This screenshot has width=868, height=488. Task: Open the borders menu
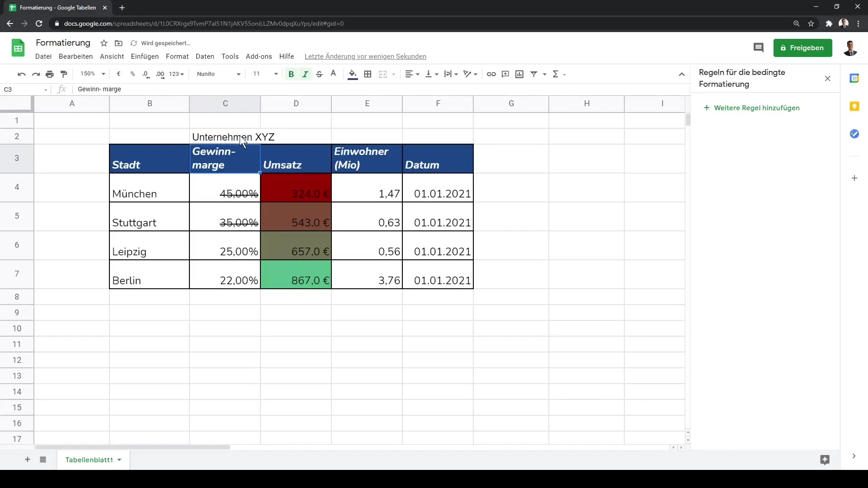pos(368,74)
